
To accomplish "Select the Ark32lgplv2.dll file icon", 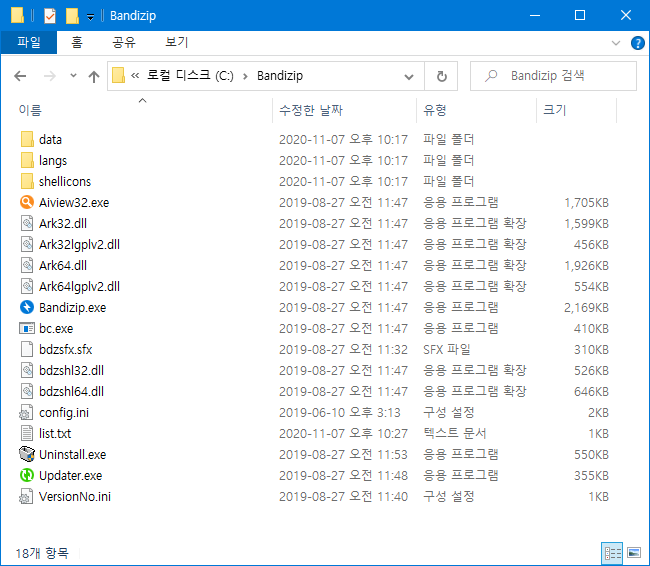I will pos(27,244).
